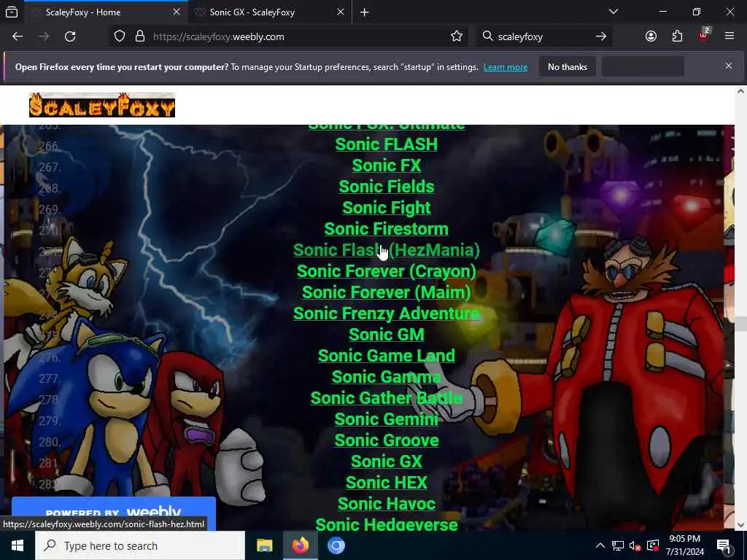Open the Sonic HEX link
The height and width of the screenshot is (560, 747).
387,483
